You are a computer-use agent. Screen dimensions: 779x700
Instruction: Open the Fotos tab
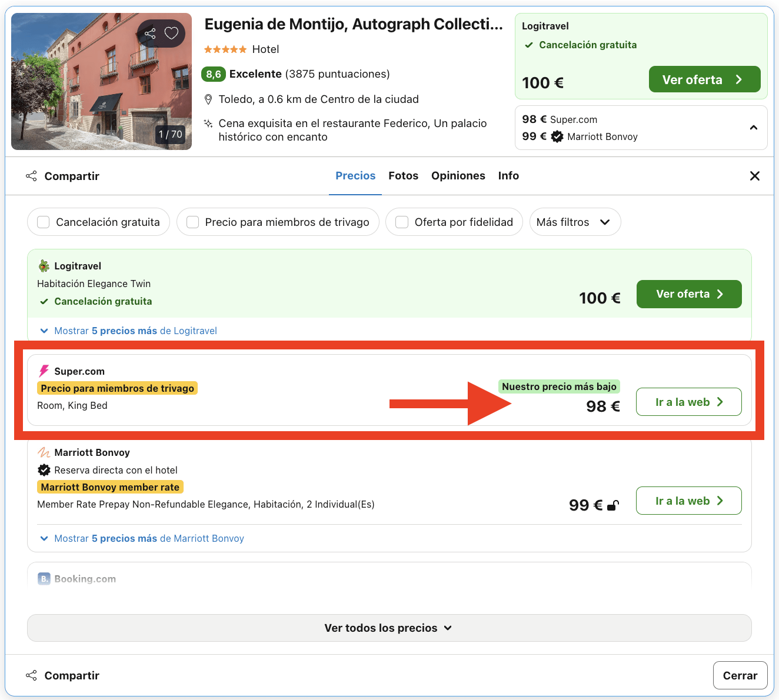403,176
